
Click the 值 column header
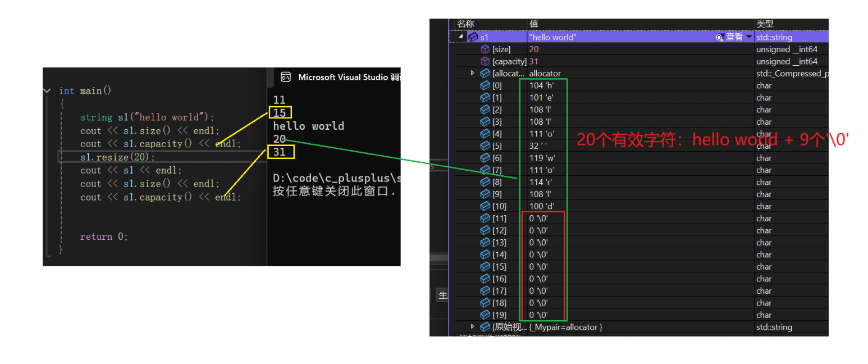[533, 24]
